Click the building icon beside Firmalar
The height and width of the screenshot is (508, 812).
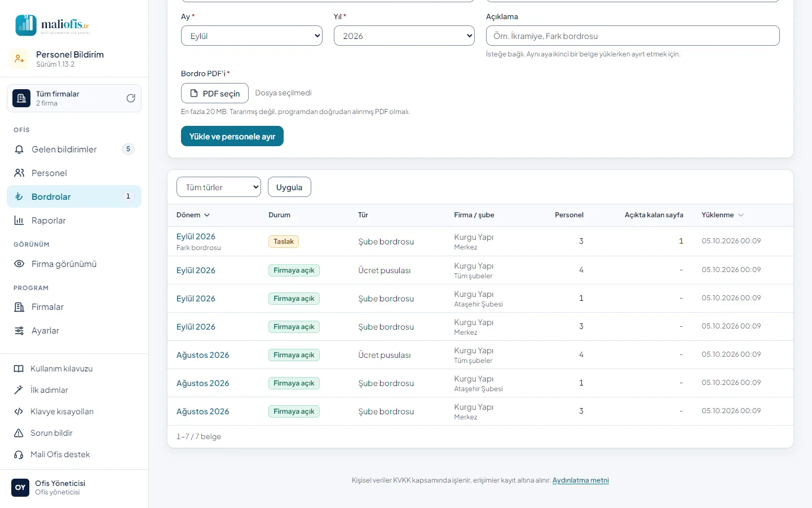(19, 307)
